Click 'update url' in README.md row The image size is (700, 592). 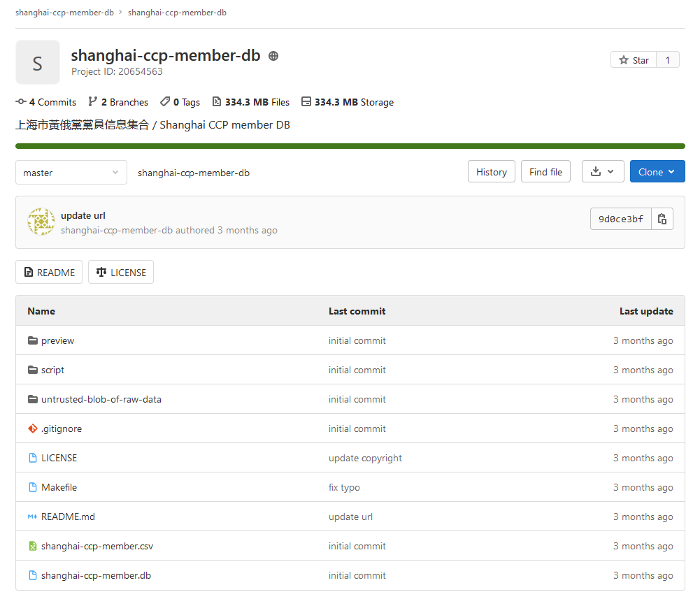pyautogui.click(x=350, y=517)
